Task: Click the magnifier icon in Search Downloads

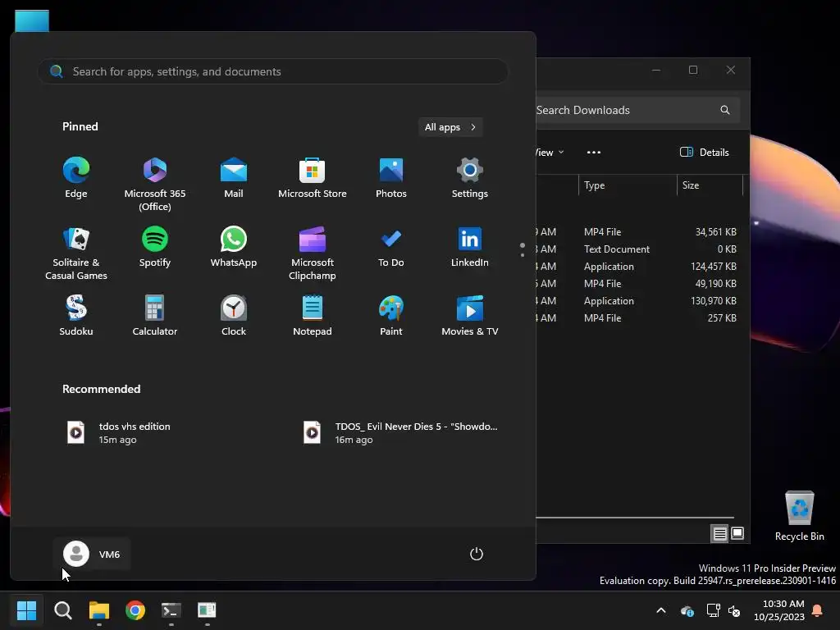Action: [725, 110]
